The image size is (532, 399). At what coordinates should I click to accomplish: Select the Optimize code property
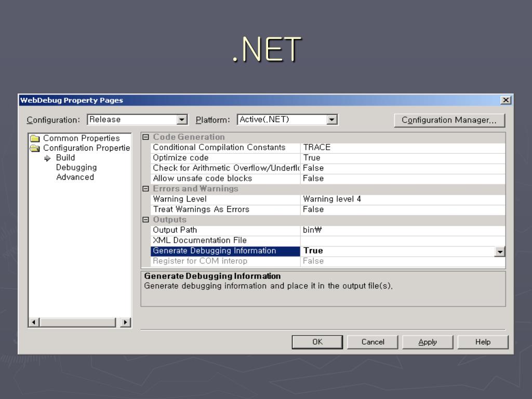pyautogui.click(x=225, y=158)
